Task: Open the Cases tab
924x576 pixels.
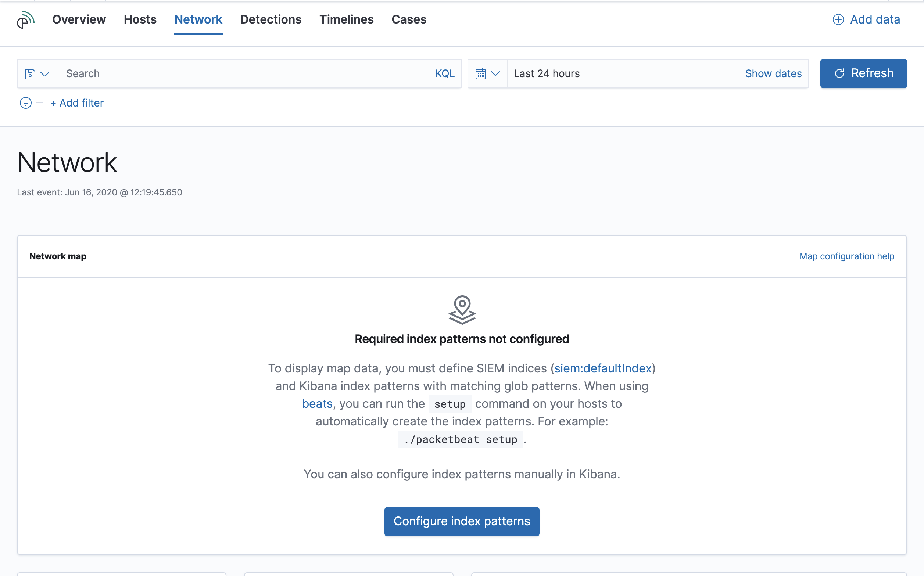Action: pos(408,19)
